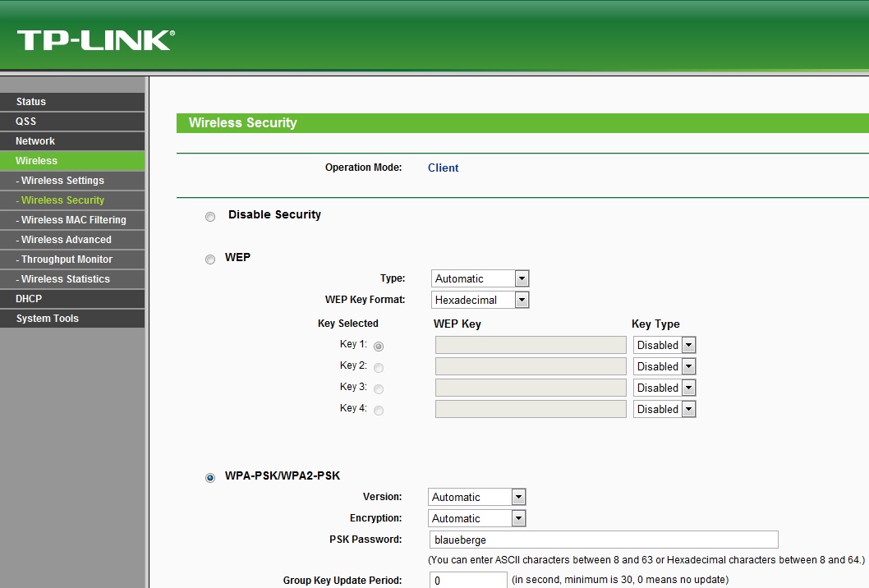Open Key 2 Key Type dropdown

[x=664, y=366]
